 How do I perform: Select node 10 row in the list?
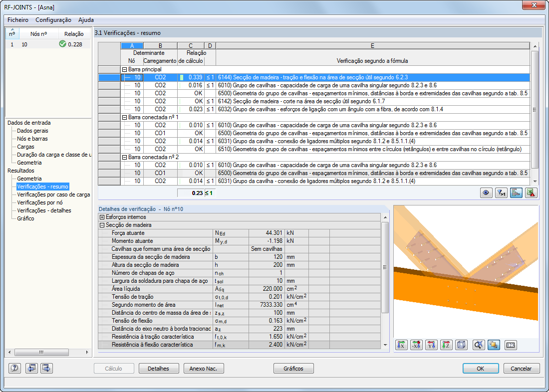(48, 44)
